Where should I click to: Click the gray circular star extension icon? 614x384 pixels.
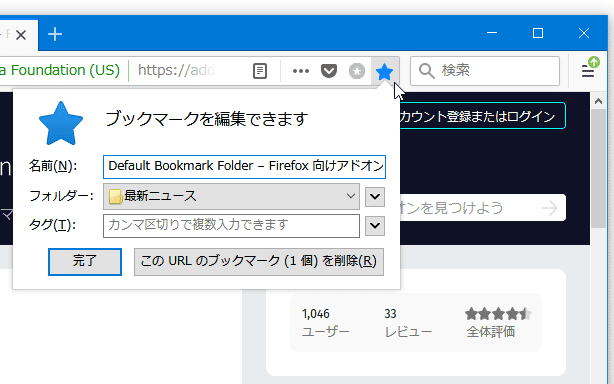(357, 71)
